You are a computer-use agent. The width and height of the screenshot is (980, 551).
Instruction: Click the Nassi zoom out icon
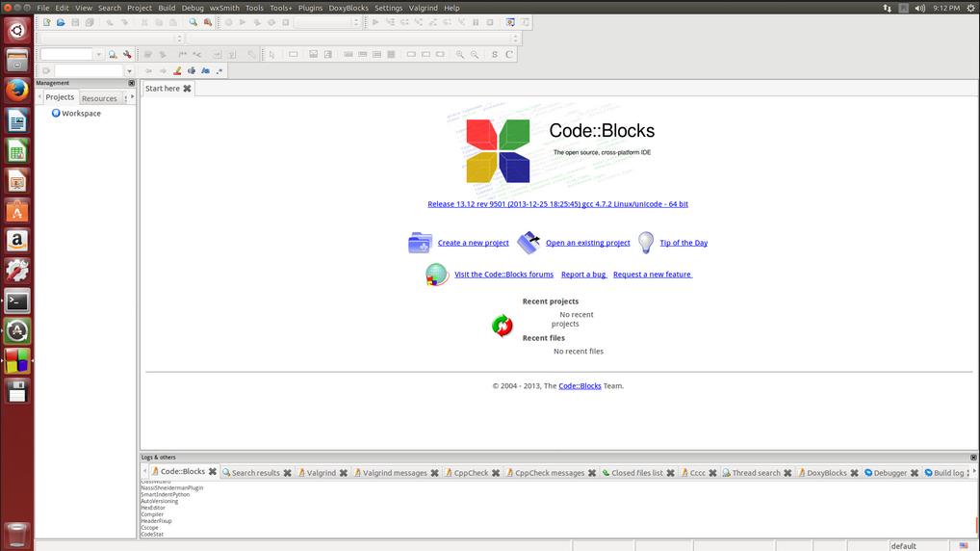(x=475, y=54)
